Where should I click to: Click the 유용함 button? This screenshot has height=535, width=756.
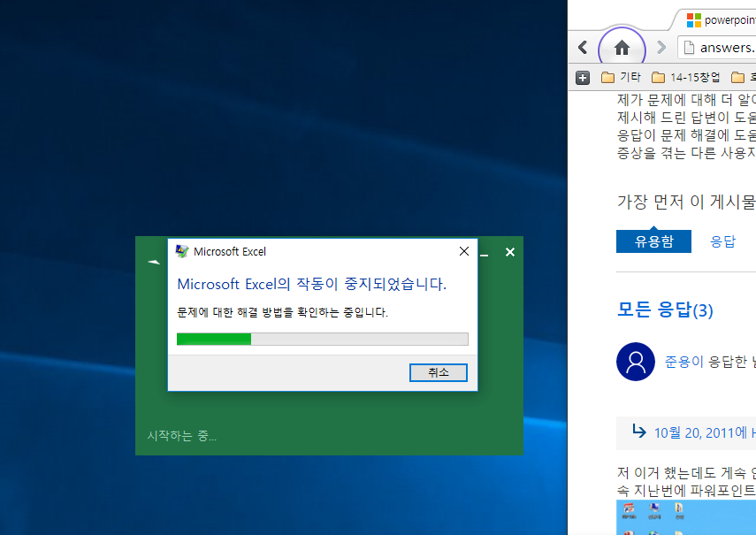653,241
